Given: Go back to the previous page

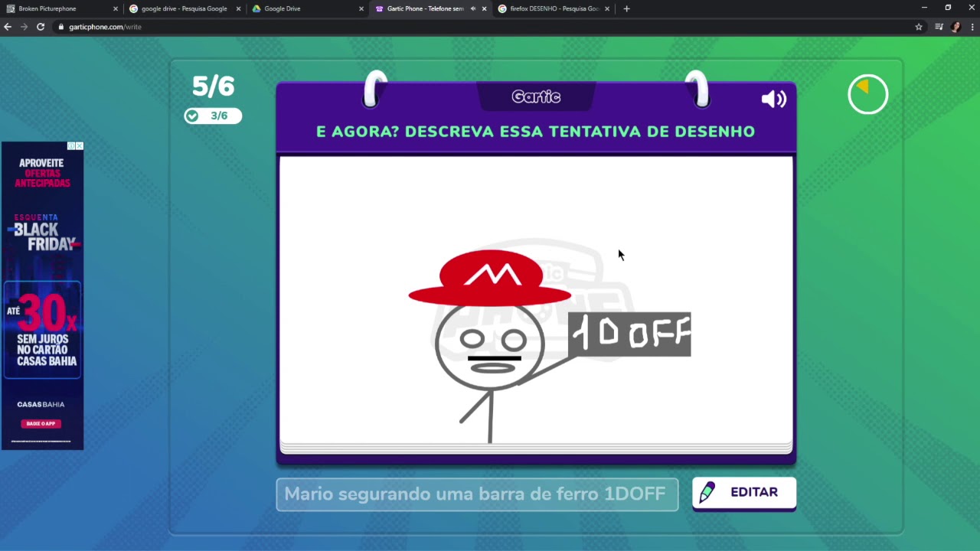Looking at the screenshot, I should (8, 27).
